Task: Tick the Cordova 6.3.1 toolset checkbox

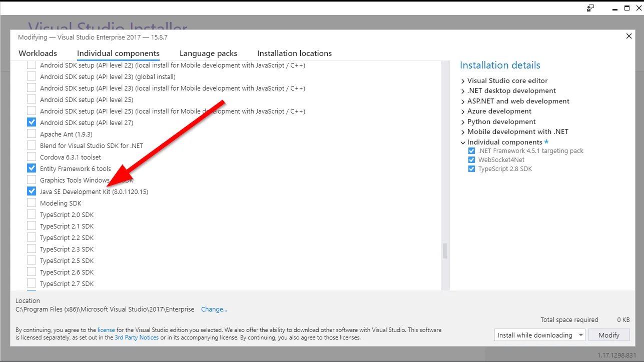Action: 32,157
